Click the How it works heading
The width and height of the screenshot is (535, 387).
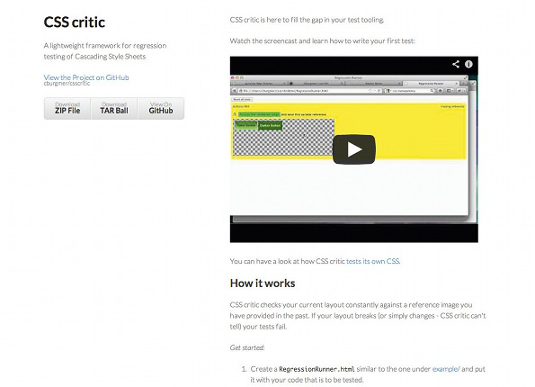(x=262, y=283)
